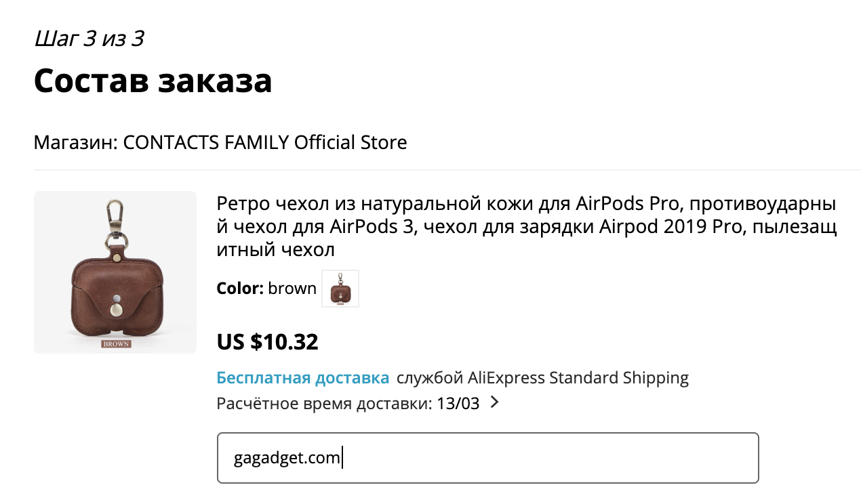This screenshot has width=861, height=504.
Task: Open the "Бесплатная доставка" link
Action: [302, 378]
